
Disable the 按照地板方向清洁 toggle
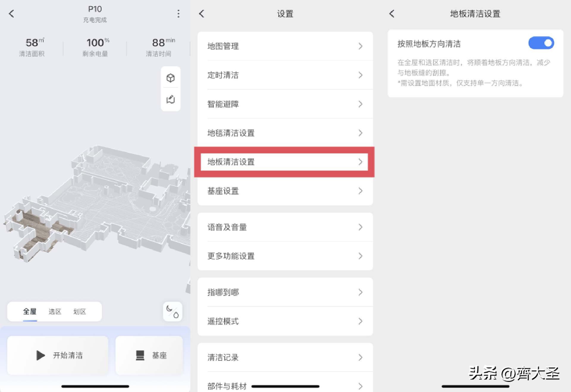[x=541, y=43]
